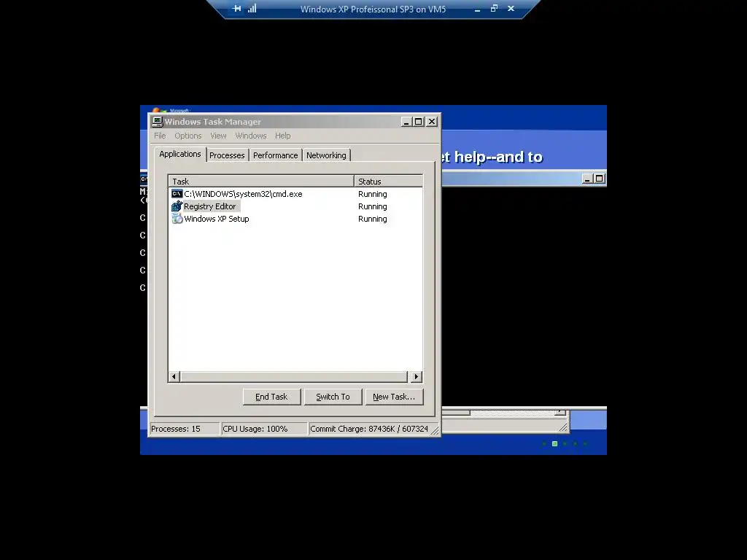Open the Windows menu

click(251, 136)
